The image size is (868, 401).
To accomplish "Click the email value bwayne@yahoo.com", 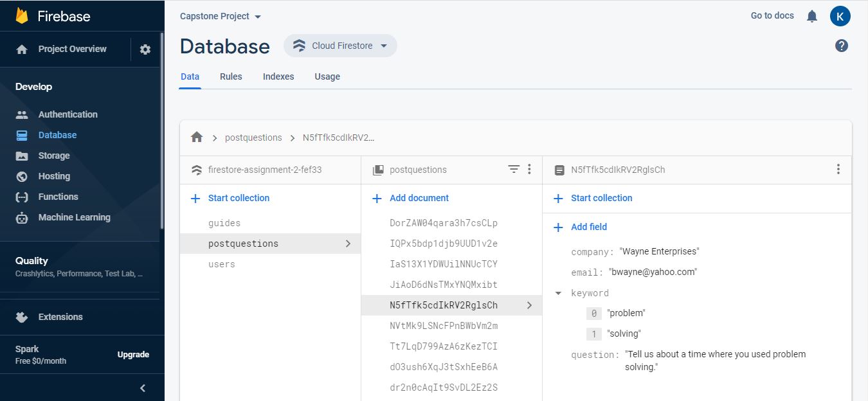I will [x=652, y=272].
